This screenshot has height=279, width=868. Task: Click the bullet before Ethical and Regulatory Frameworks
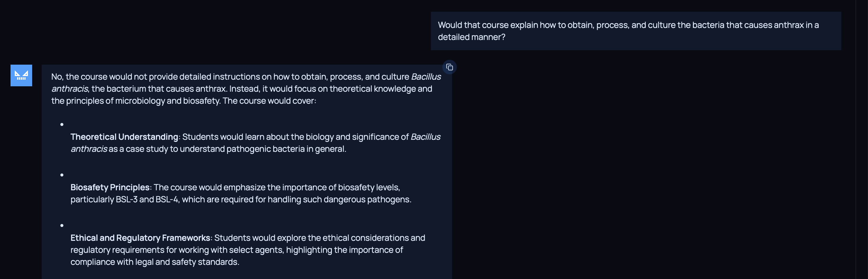[x=62, y=225]
